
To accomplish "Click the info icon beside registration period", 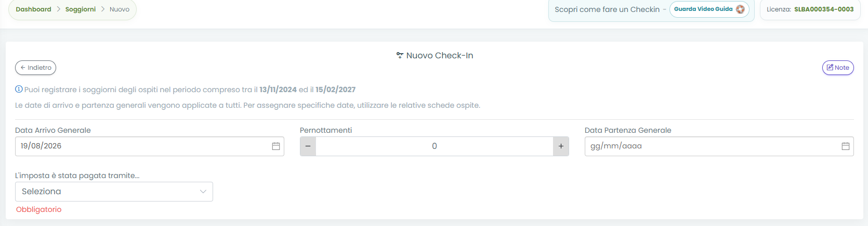I will point(19,89).
